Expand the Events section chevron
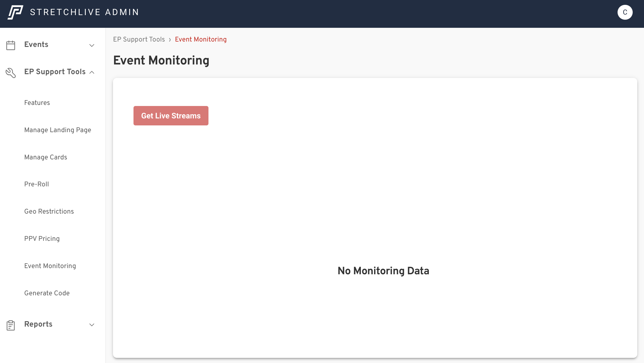This screenshot has width=644, height=363. pyautogui.click(x=92, y=45)
